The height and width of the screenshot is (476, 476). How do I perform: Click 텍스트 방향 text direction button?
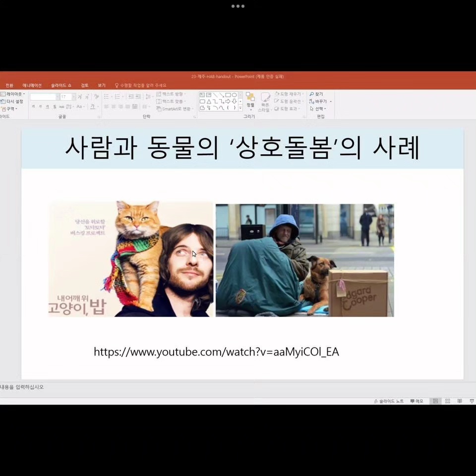171,94
